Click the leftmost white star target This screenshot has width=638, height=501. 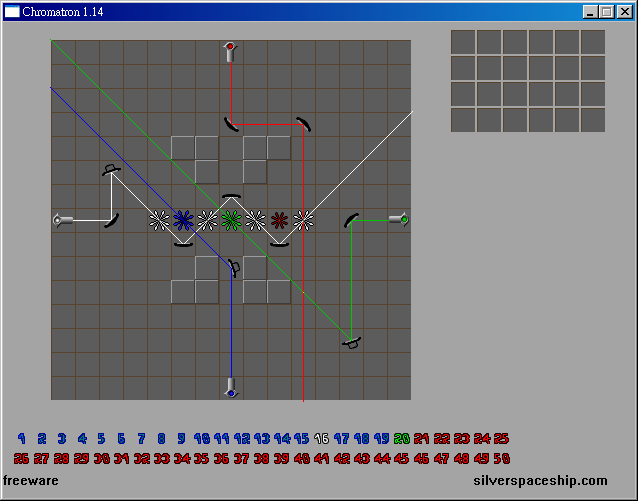tap(160, 220)
